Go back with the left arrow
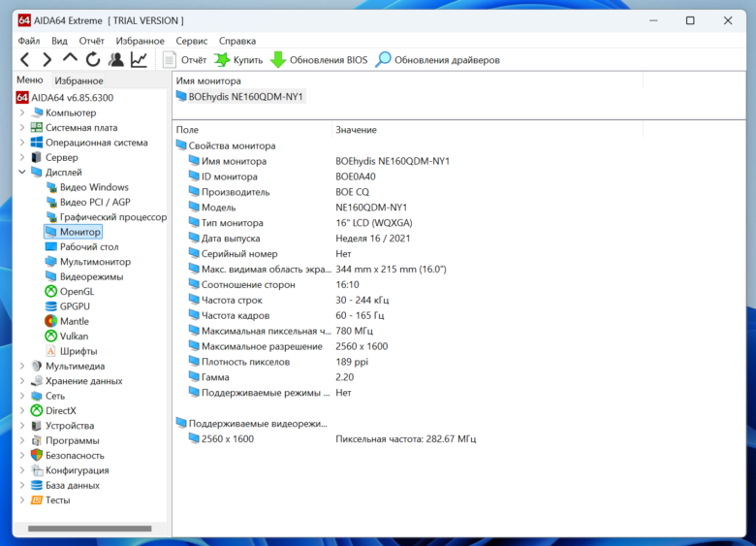 [25, 60]
